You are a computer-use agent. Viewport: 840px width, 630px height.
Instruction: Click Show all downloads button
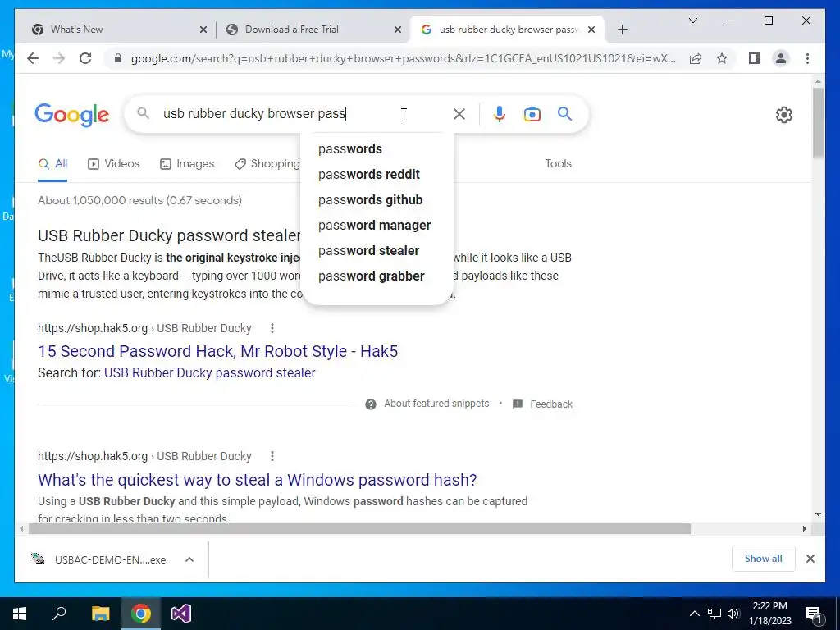point(763,559)
